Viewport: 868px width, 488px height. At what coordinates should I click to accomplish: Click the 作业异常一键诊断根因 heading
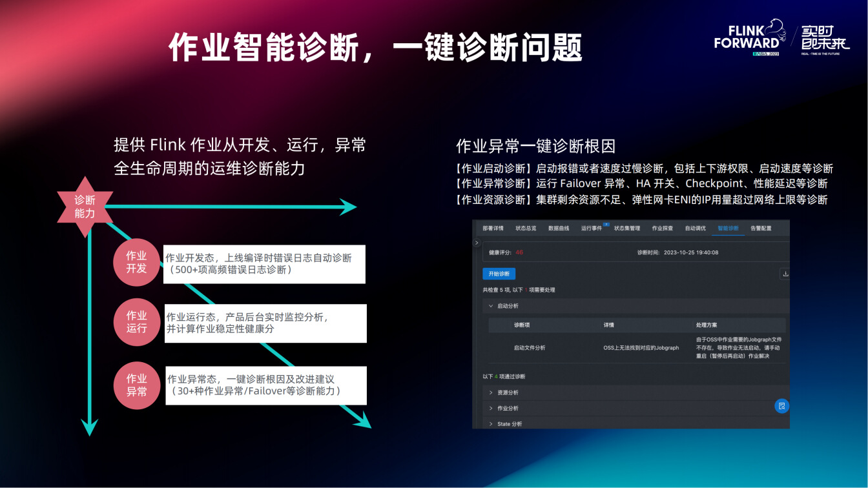coord(535,146)
